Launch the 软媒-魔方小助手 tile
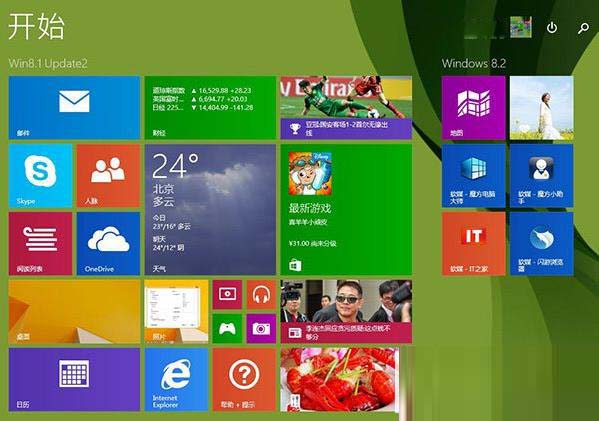Screen dimensions: 599x421 541,176
